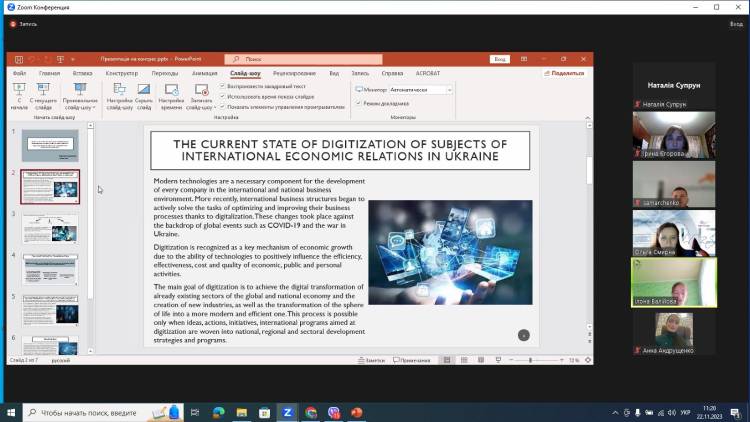Toggle play narration checkbox (Воспроизвести закадровый текст)
This screenshot has width=750, height=422.
click(x=222, y=88)
